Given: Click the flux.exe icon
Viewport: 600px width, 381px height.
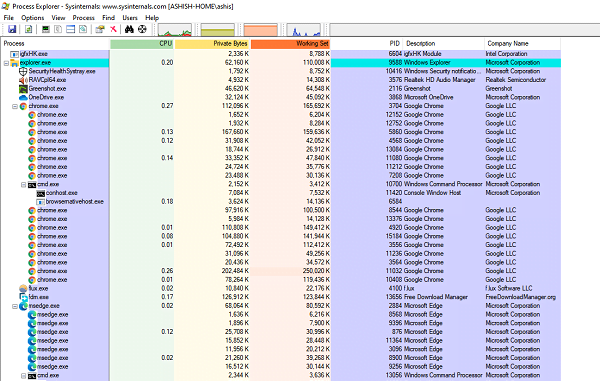Looking at the screenshot, I should [x=23, y=288].
